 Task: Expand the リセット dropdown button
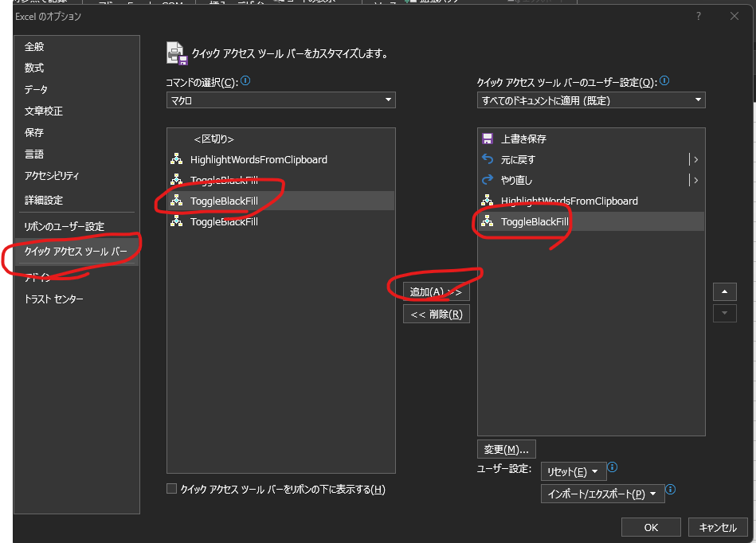[573, 471]
